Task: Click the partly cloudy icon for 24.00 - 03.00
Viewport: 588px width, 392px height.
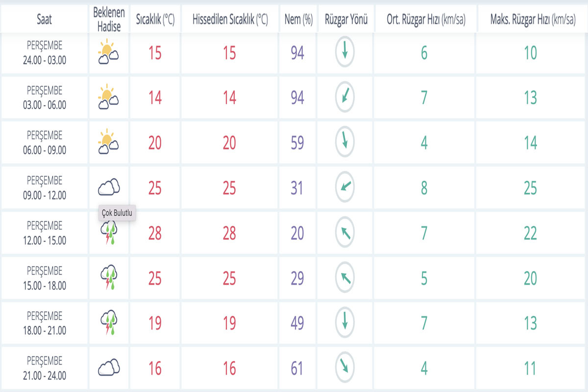Action: (x=108, y=53)
